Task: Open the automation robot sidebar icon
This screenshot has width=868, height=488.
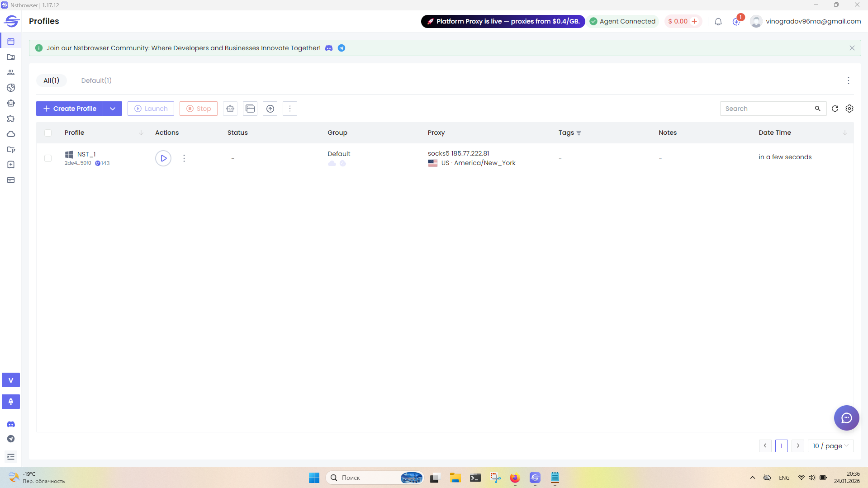Action: pyautogui.click(x=11, y=103)
